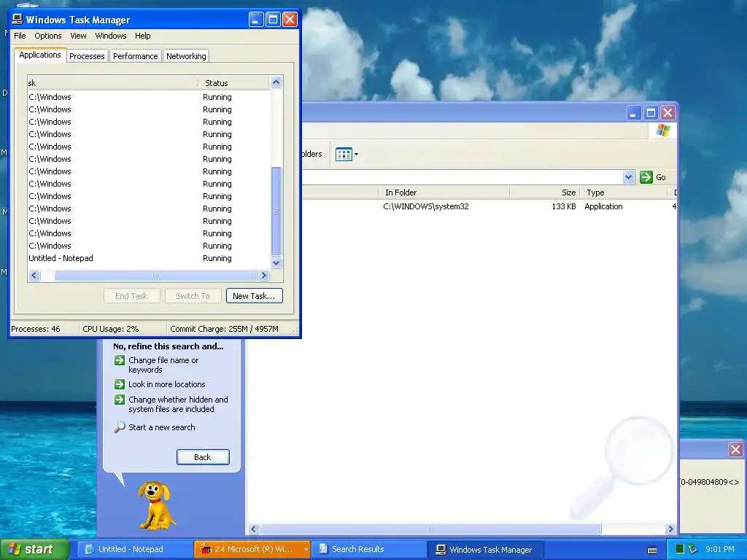The height and width of the screenshot is (560, 747).
Task: Close the small window at lower right
Action: [735, 449]
